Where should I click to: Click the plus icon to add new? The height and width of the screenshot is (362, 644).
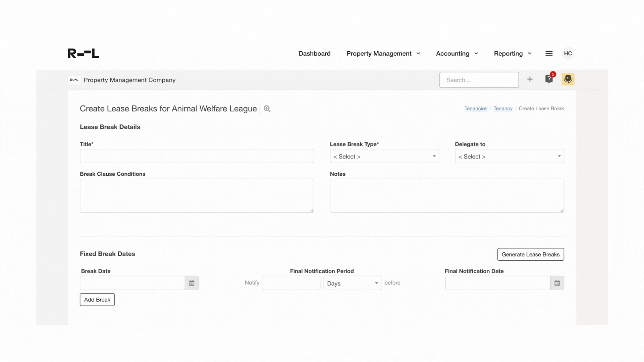[530, 79]
